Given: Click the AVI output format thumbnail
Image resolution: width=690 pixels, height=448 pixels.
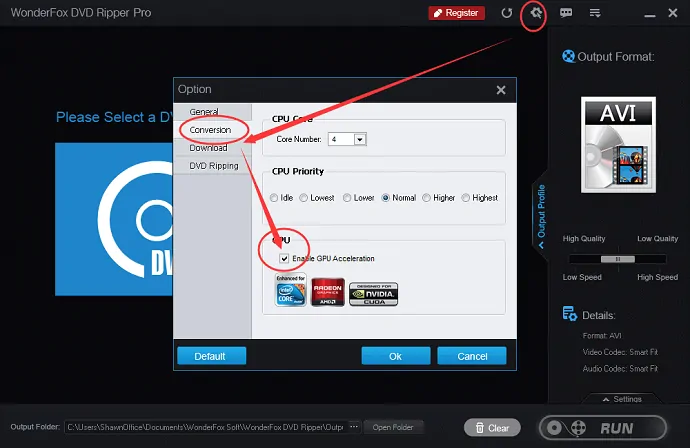Looking at the screenshot, I should (x=618, y=145).
